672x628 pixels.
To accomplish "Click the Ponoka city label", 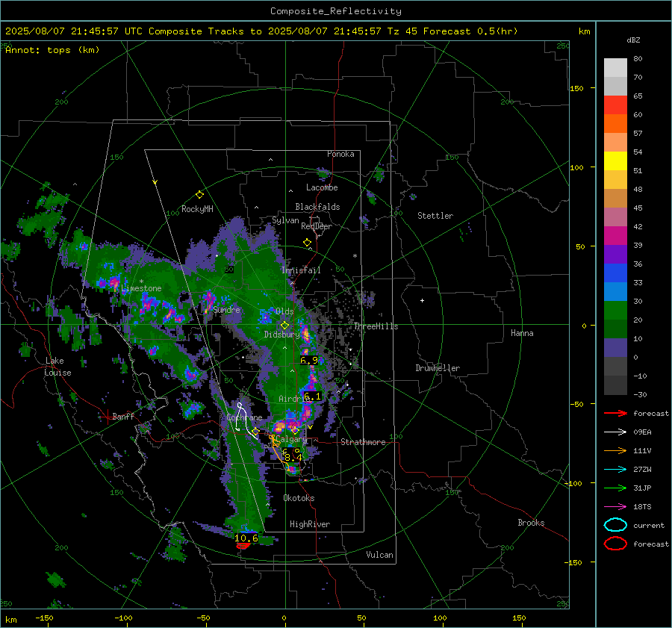I will point(340,154).
